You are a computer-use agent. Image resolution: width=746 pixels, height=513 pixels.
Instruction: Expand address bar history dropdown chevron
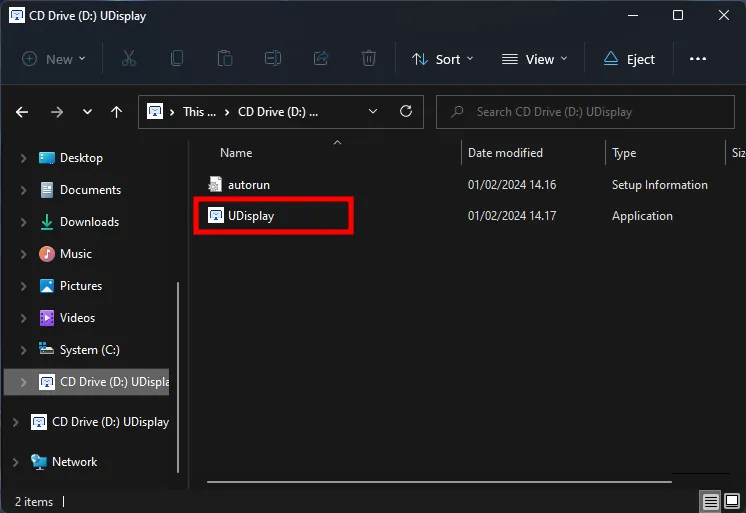pyautogui.click(x=373, y=112)
